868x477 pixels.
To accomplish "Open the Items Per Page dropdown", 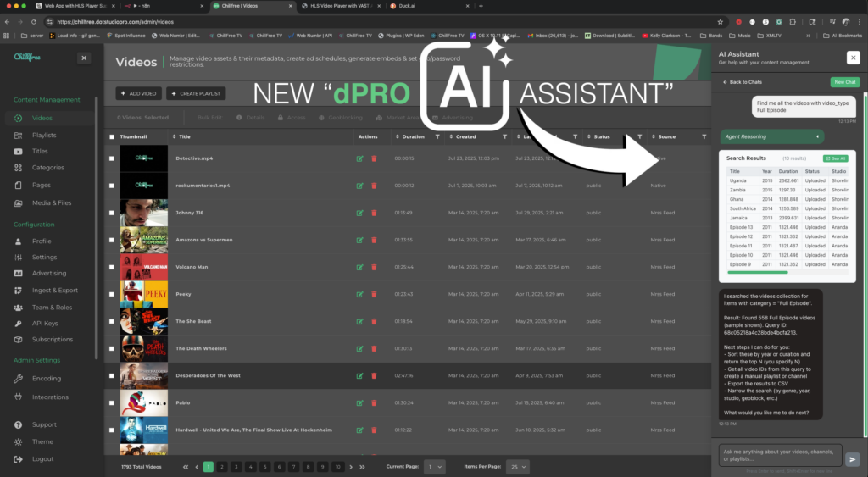I will pos(517,467).
